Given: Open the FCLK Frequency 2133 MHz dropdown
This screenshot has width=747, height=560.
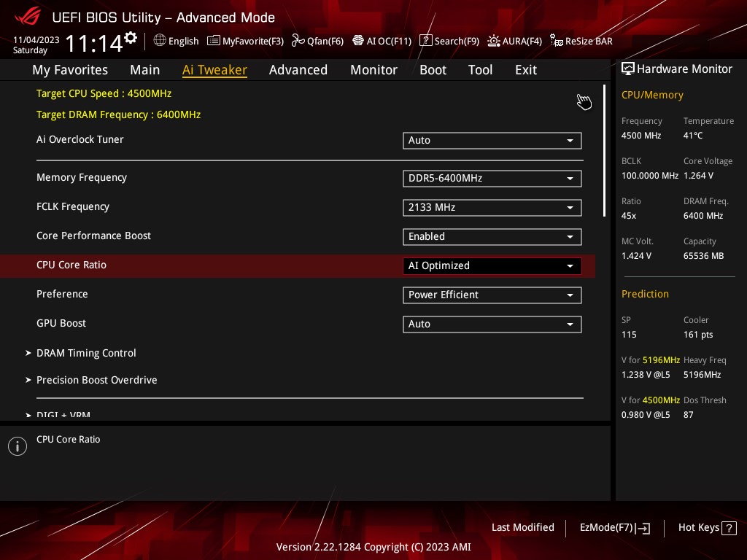Looking at the screenshot, I should coord(492,208).
